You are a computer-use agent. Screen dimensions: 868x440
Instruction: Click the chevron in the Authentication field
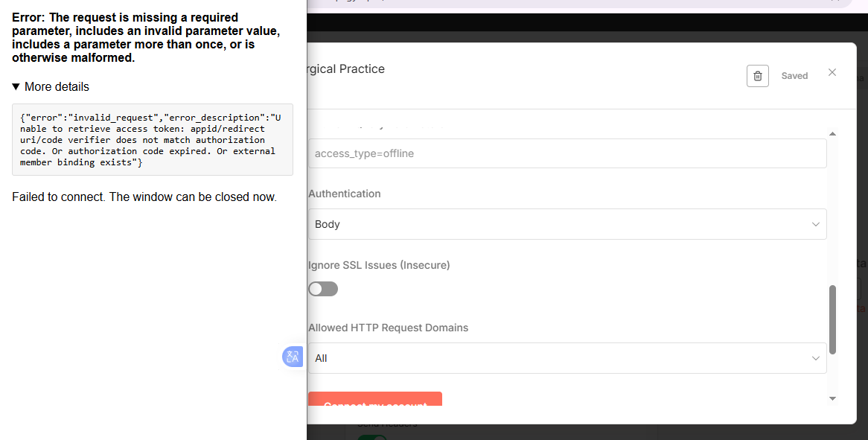(x=816, y=224)
